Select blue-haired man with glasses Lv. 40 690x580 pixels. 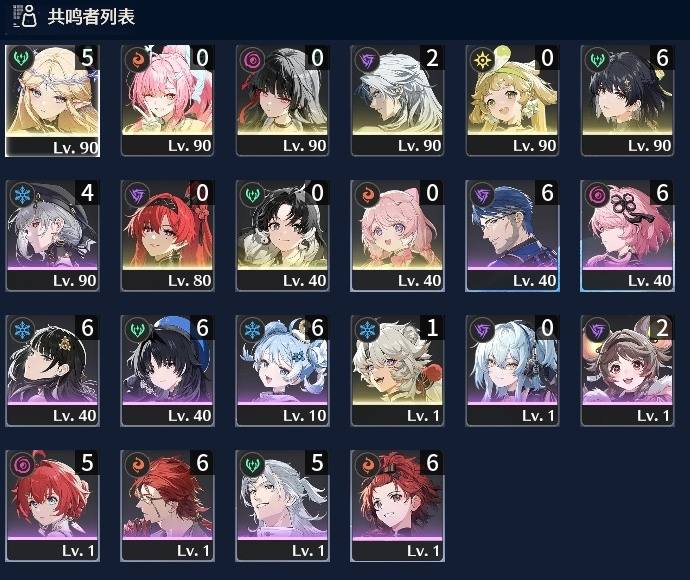(512, 235)
